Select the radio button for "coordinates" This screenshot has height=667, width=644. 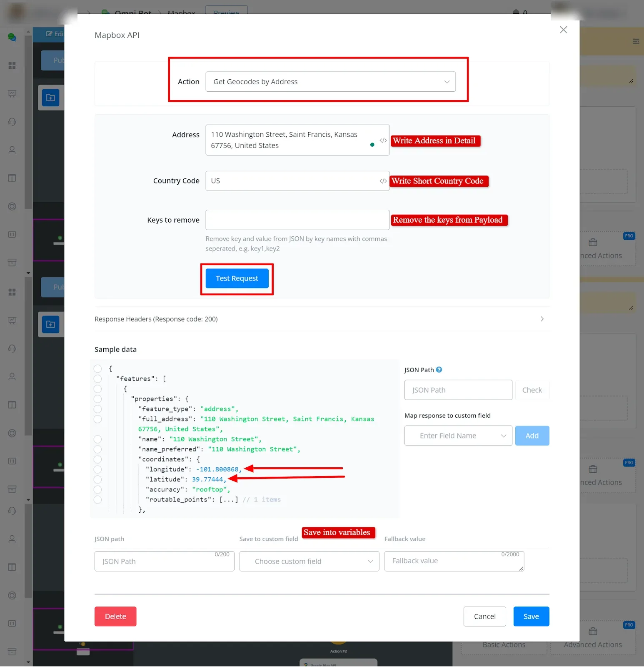98,459
